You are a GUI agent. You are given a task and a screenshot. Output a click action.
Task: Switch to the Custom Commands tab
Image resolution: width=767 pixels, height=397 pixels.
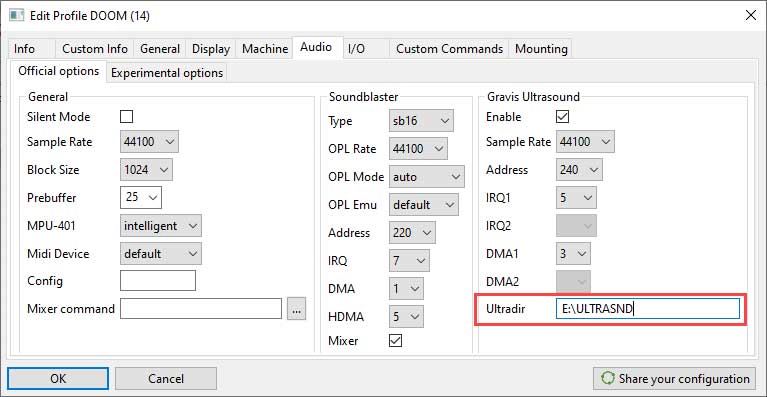click(x=450, y=49)
